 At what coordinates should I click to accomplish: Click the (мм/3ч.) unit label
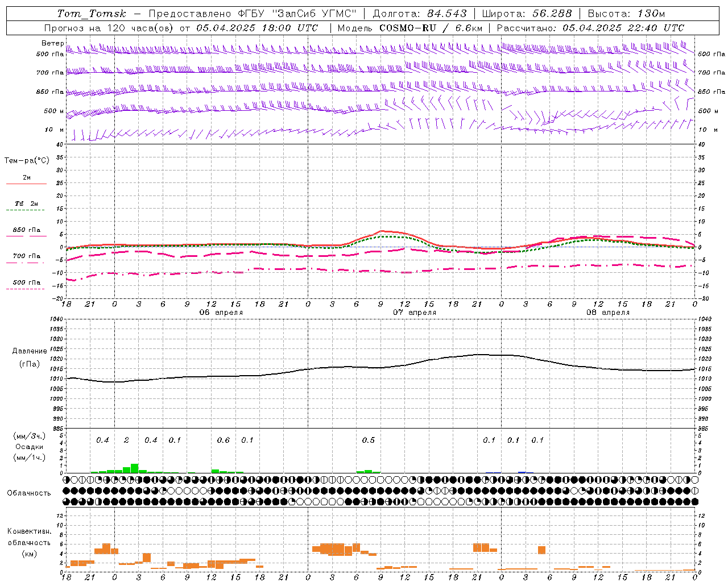coord(30,436)
